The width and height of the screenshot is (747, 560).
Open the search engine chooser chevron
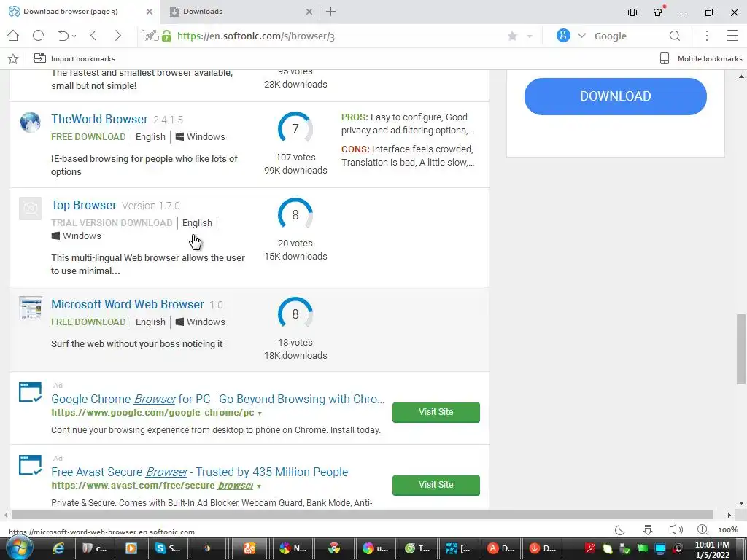[581, 36]
